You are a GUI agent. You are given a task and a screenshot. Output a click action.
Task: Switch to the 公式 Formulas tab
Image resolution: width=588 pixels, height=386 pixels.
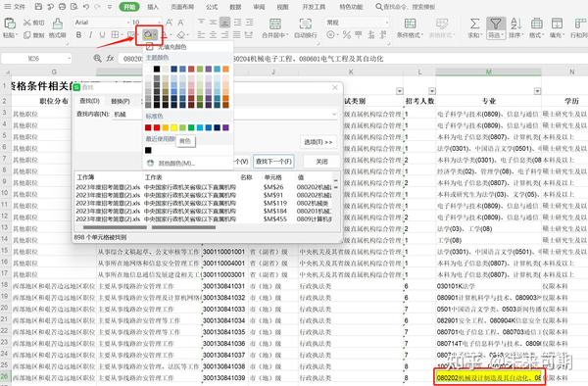(212, 7)
